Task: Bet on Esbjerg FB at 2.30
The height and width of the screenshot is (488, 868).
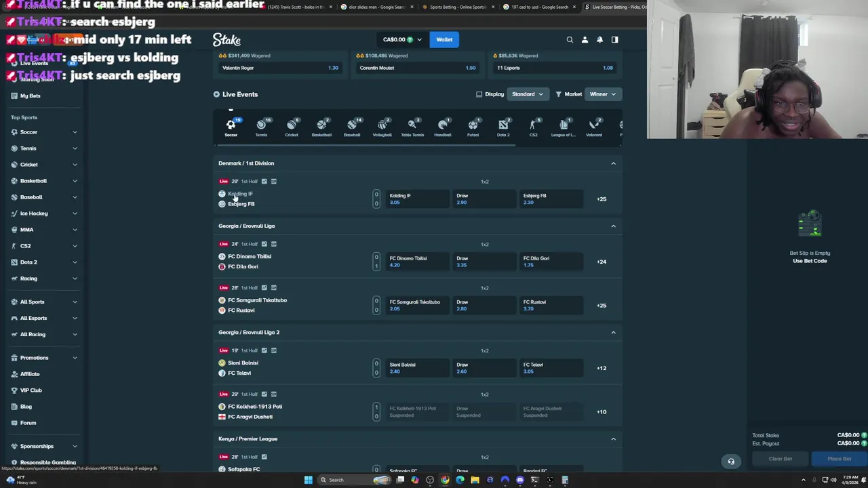Action: coord(550,199)
